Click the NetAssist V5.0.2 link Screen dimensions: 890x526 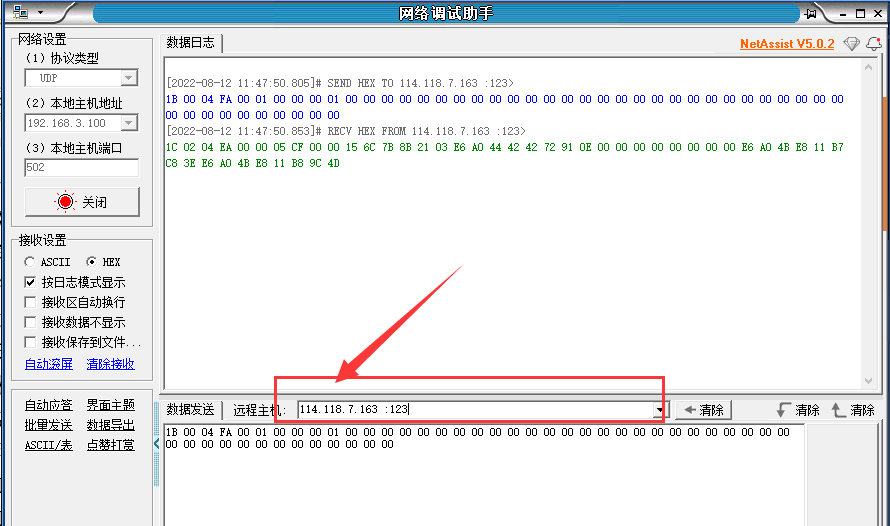[x=786, y=44]
